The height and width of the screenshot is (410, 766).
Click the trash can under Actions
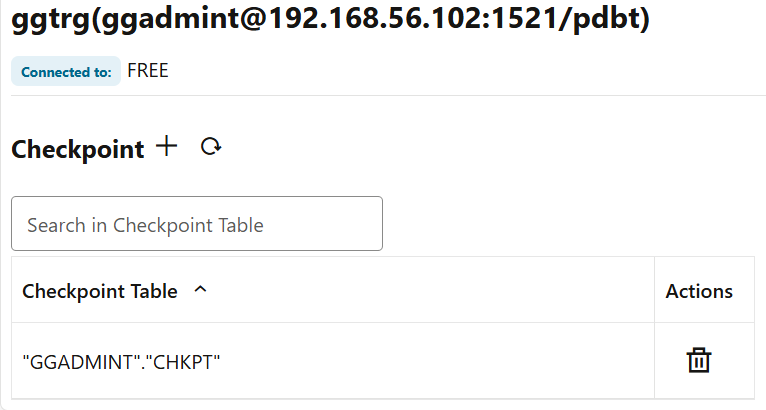pos(699,361)
